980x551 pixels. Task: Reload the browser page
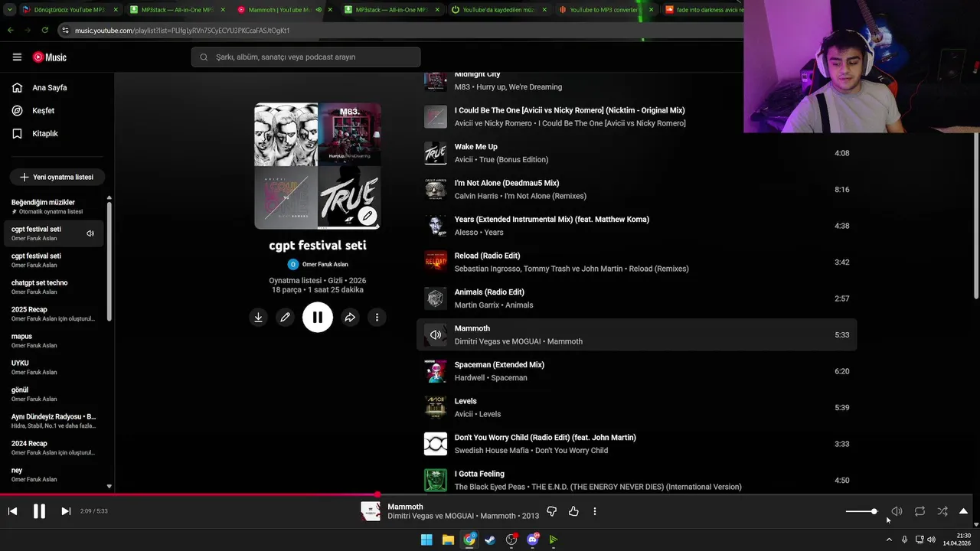click(x=44, y=30)
